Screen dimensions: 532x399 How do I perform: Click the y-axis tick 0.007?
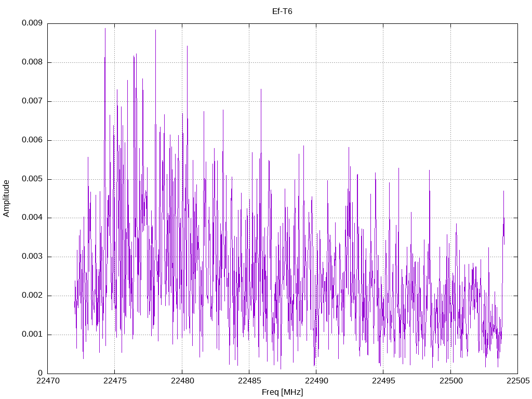click(32, 101)
